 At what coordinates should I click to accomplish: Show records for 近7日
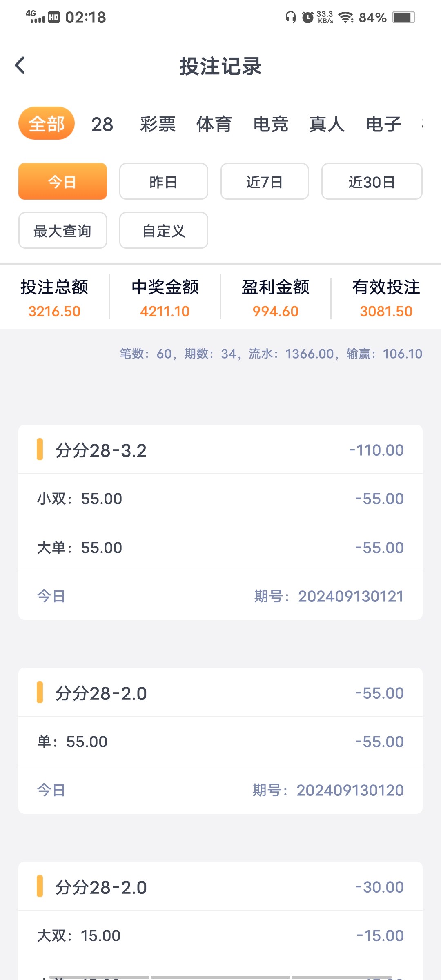265,181
